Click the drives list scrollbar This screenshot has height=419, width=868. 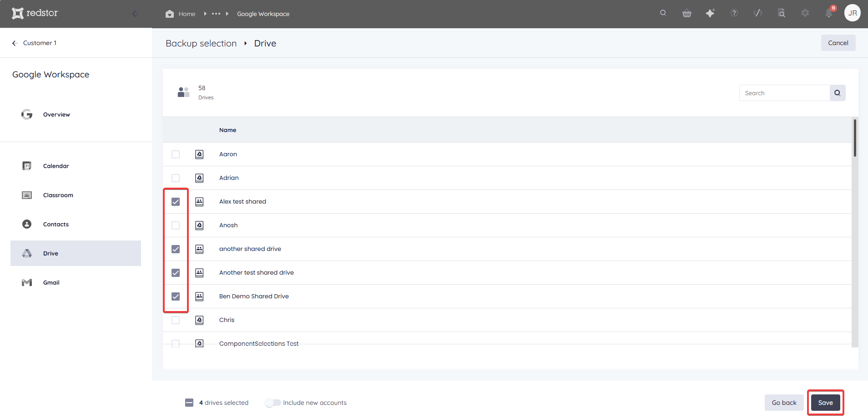[x=855, y=138]
